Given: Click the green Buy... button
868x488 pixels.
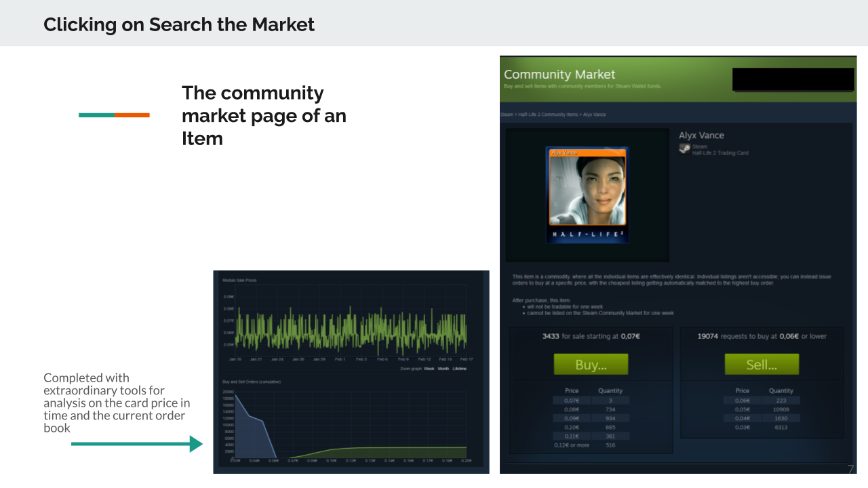Looking at the screenshot, I should coord(591,365).
